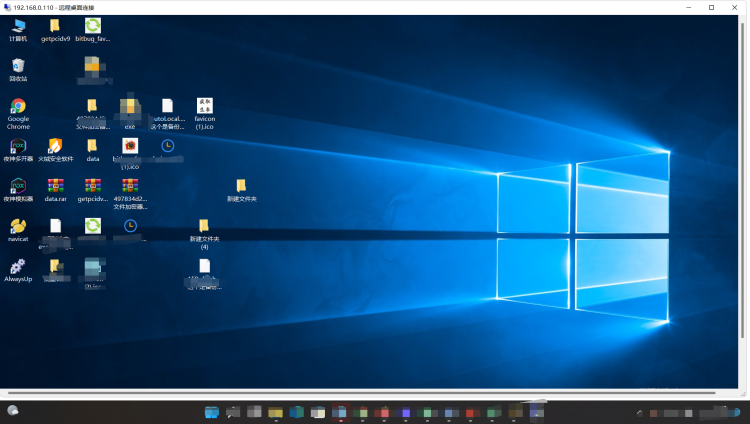Expand the system tray hidden icons chevron
The height and width of the screenshot is (424, 750).
640,413
